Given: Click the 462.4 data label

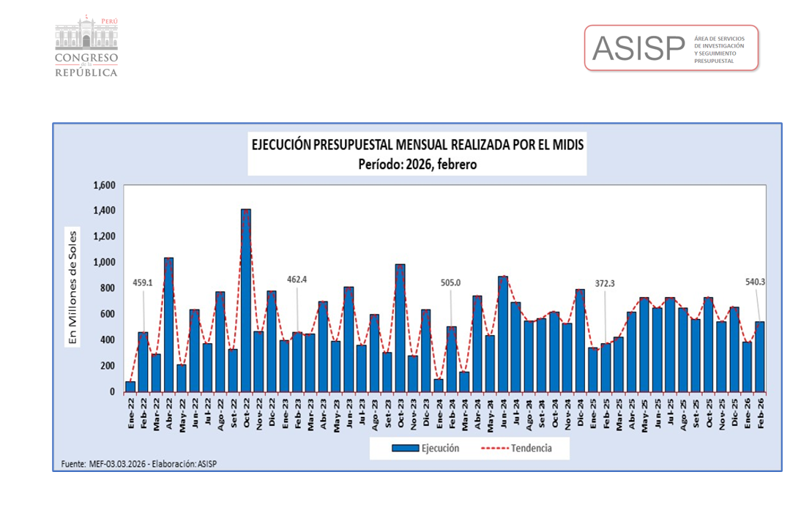Looking at the screenshot, I should [297, 279].
